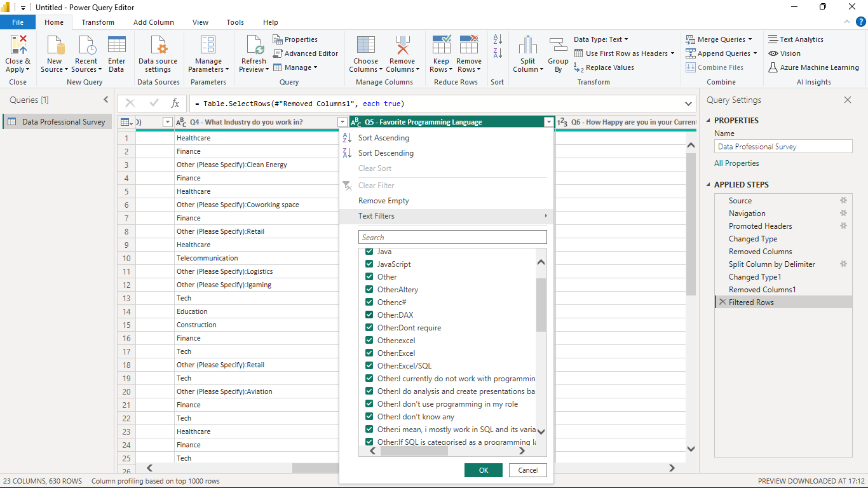Screen dimensions: 868x488
Task: Switch to the Transform tab
Action: 98,22
